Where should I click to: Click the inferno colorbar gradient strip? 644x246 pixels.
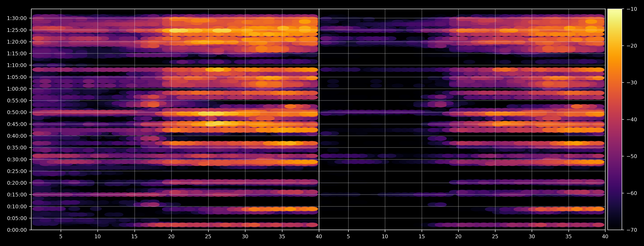(615, 119)
